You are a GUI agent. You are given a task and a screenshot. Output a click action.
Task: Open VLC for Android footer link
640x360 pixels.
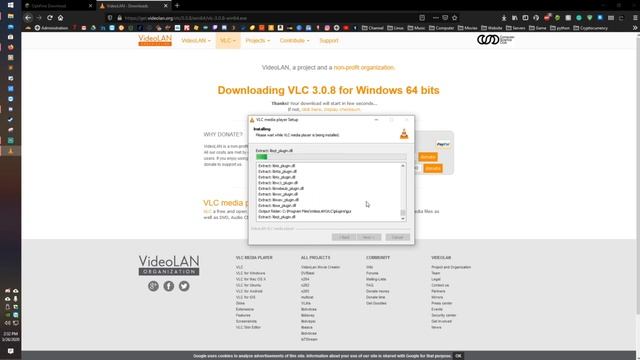pyautogui.click(x=249, y=291)
